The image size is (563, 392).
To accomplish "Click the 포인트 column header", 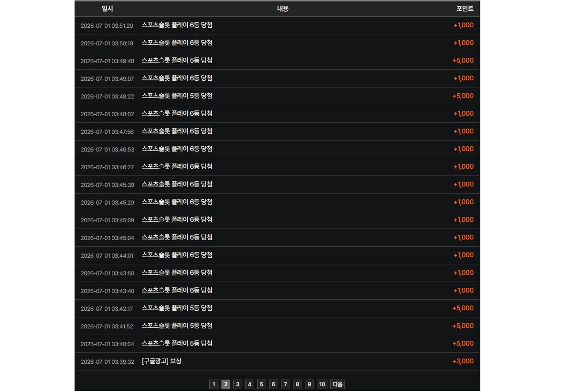I will tap(465, 9).
